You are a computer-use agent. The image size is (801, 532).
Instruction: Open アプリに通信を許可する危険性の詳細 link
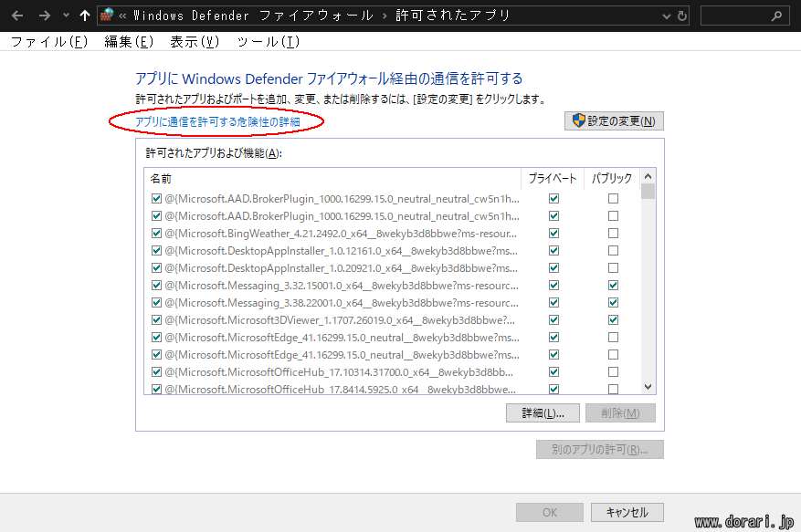217,121
